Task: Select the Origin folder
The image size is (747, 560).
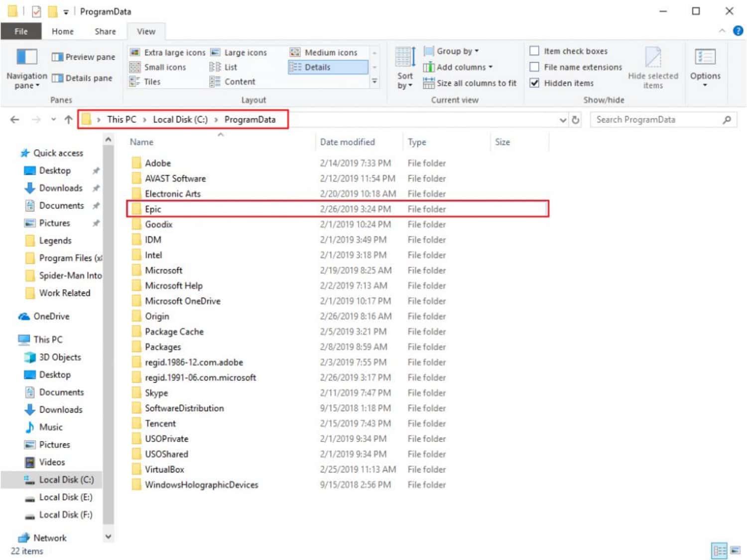Action: [x=338, y=316]
